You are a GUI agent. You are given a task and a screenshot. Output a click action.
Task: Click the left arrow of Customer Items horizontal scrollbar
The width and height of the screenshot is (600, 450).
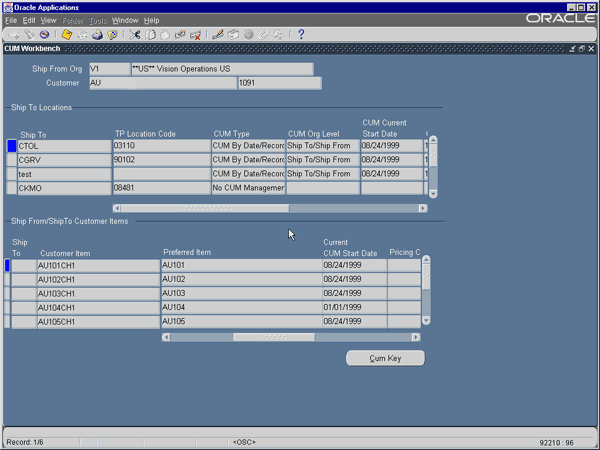tap(166, 337)
